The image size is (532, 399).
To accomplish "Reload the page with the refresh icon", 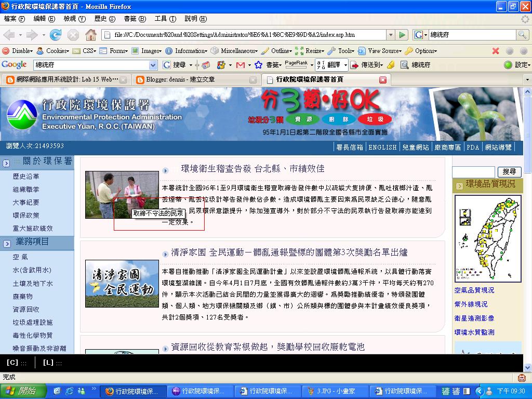I will click(55, 35).
